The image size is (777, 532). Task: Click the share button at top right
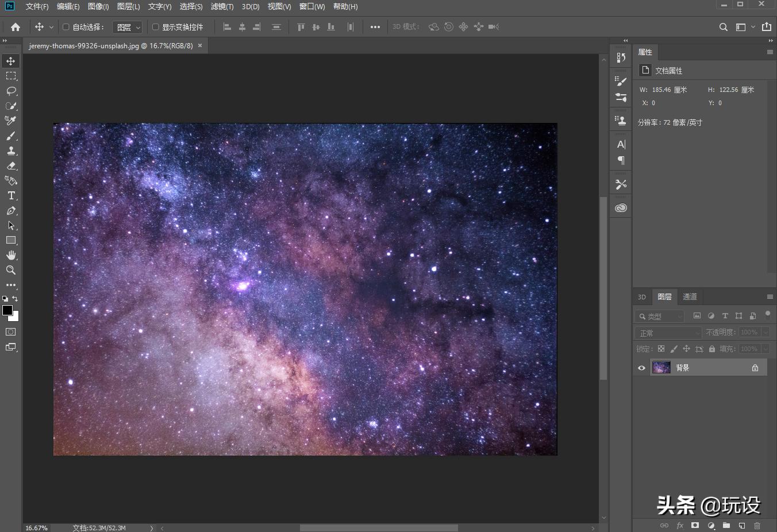click(767, 27)
